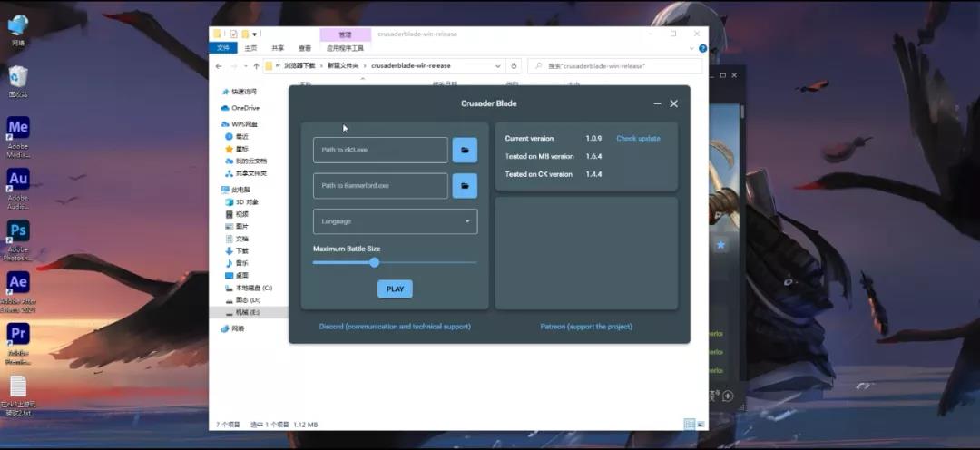
Task: Open the Language dropdown
Action: [x=395, y=221]
